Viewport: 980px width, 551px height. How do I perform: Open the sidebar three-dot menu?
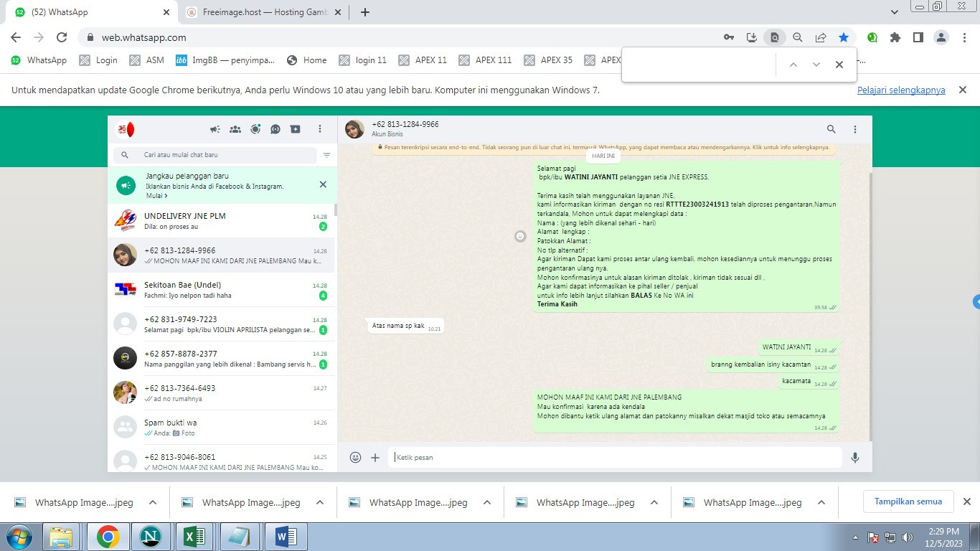pyautogui.click(x=320, y=130)
